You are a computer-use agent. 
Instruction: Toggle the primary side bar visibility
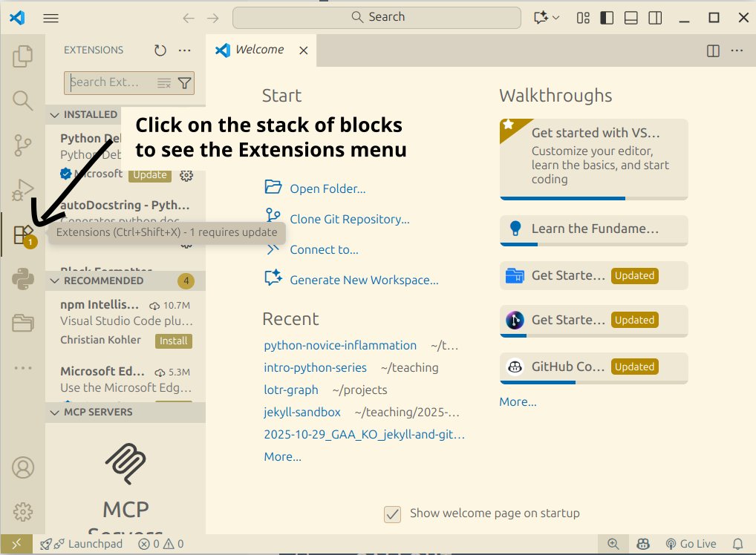coord(607,18)
